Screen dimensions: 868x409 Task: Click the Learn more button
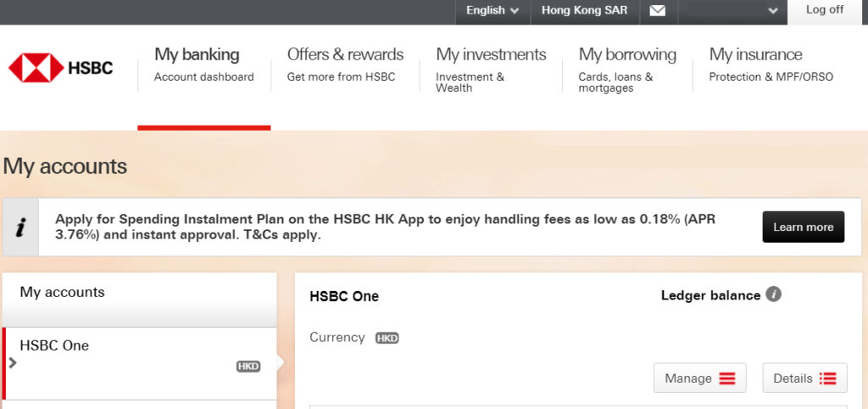[x=803, y=227]
